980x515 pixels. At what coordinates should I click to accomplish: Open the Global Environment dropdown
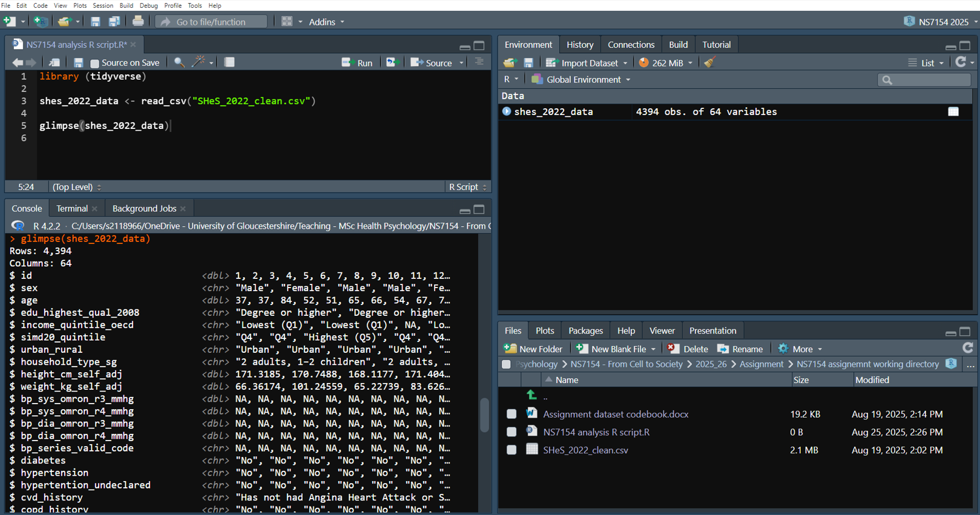click(581, 79)
